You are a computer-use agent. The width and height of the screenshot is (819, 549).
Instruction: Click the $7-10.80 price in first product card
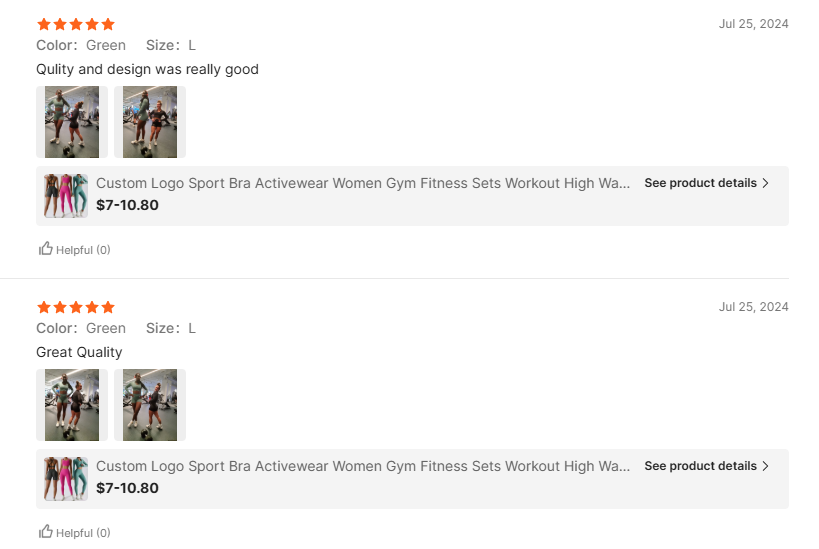[x=127, y=205]
